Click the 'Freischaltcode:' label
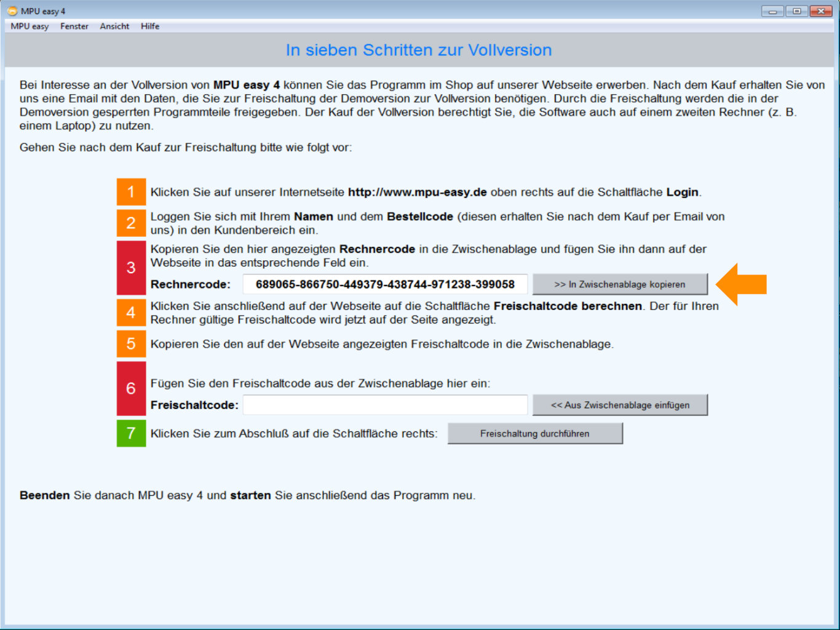 (194, 405)
